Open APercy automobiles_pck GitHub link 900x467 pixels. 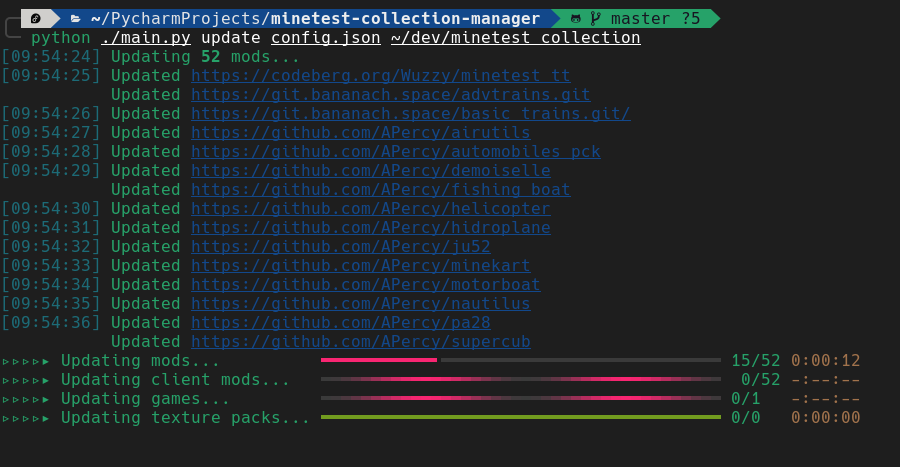tap(395, 151)
